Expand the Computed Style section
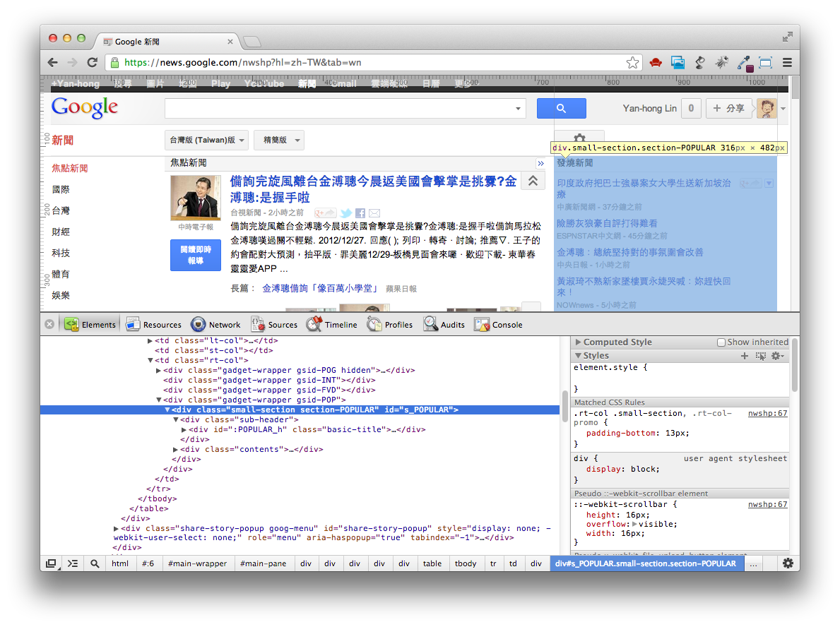Screen dimensions: 840x627 pyautogui.click(x=578, y=342)
